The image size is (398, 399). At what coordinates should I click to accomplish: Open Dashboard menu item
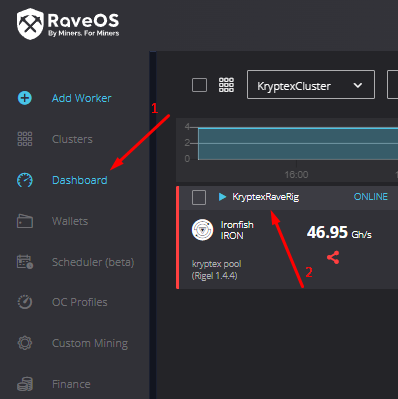coord(80,180)
